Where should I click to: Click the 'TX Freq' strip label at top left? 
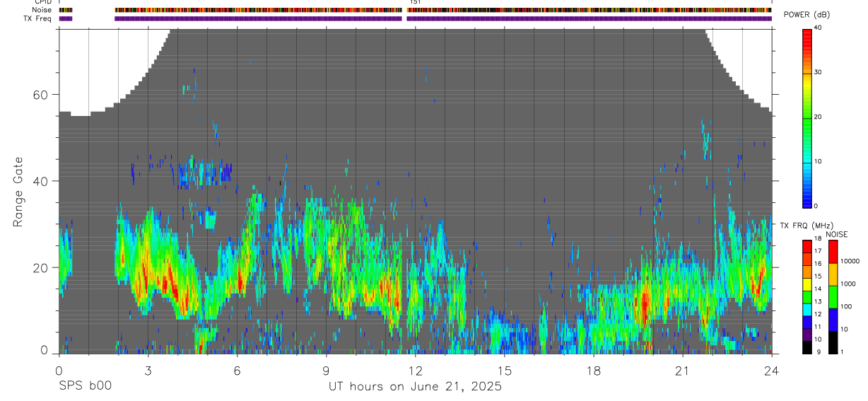[39, 18]
